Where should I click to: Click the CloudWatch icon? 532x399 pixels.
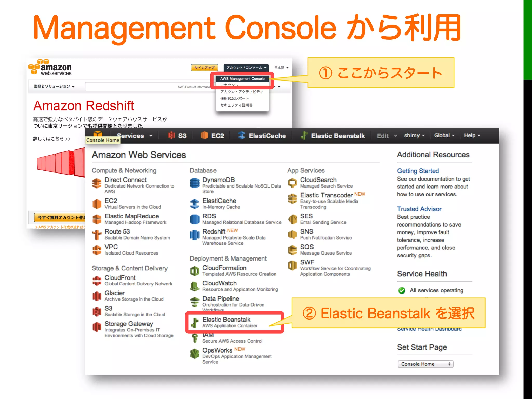[195, 286]
